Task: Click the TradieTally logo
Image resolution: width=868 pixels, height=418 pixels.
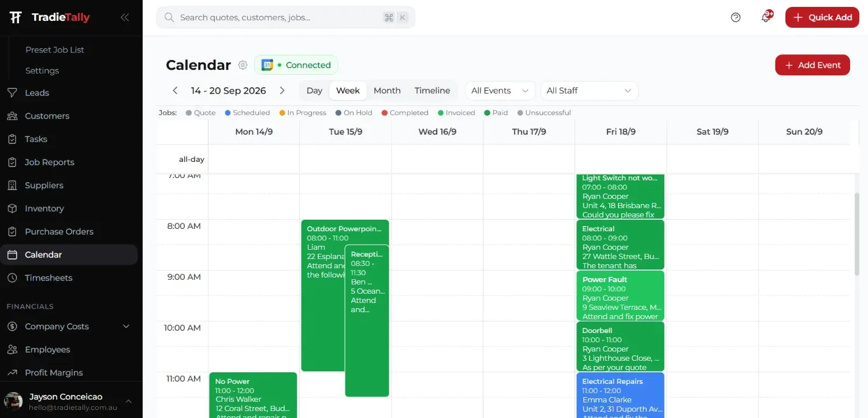Action: 50,17
